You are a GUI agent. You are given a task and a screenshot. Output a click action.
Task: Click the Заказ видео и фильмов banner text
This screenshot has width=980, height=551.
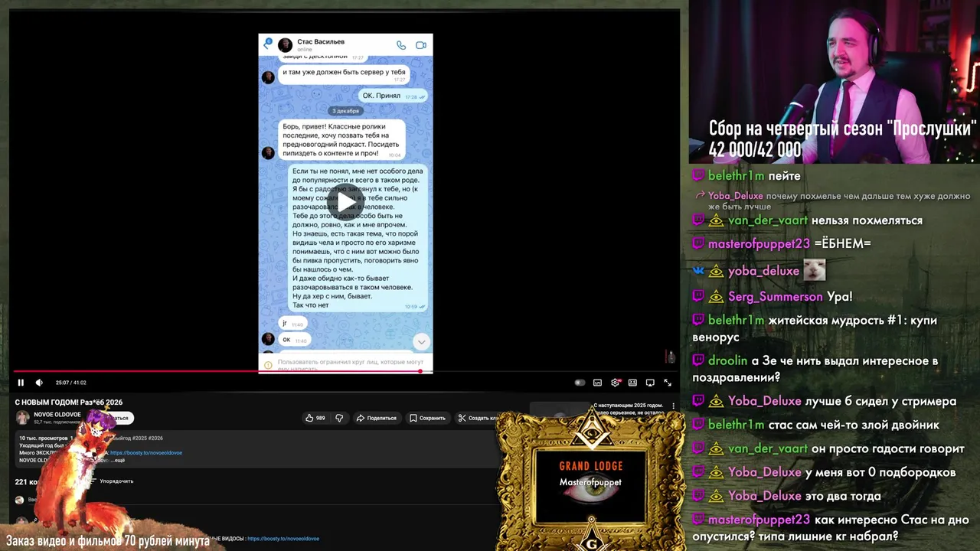tap(107, 541)
